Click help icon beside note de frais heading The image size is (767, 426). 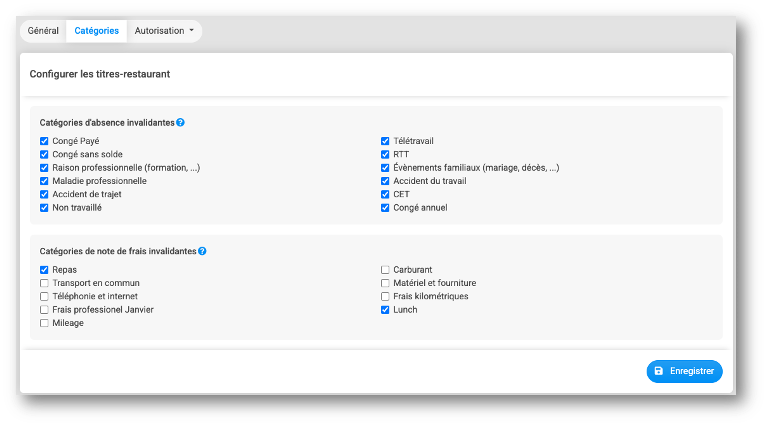tap(202, 251)
